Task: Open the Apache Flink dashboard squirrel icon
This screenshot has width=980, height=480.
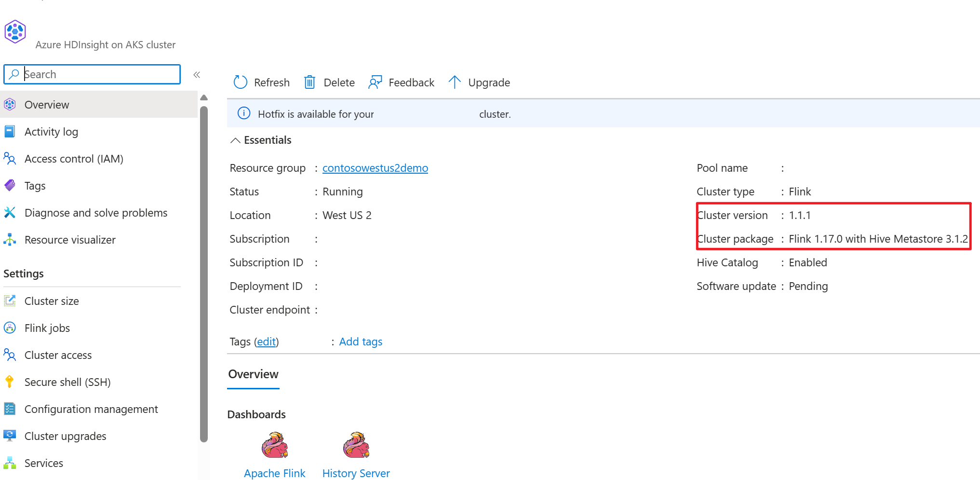Action: (274, 445)
